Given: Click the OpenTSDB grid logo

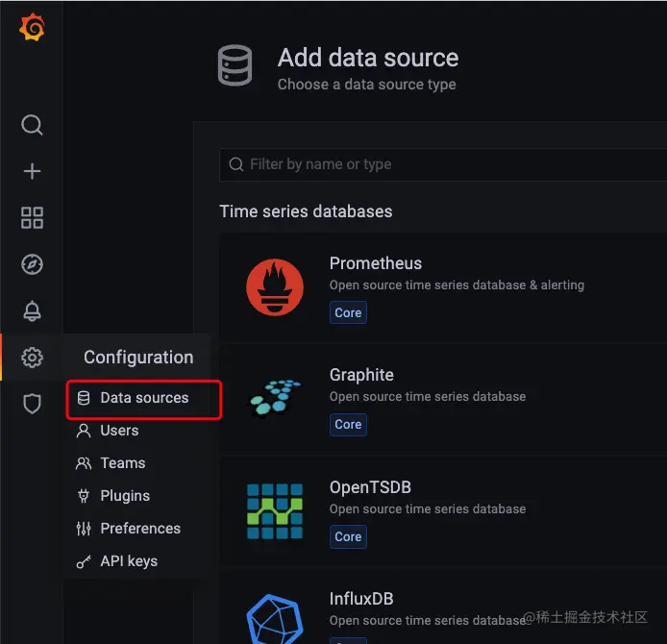Looking at the screenshot, I should coord(275,511).
